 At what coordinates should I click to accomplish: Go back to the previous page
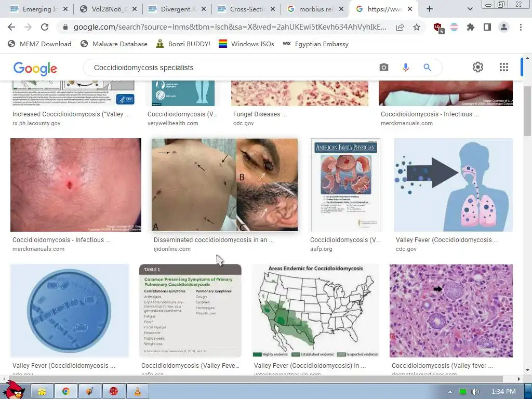[11, 27]
